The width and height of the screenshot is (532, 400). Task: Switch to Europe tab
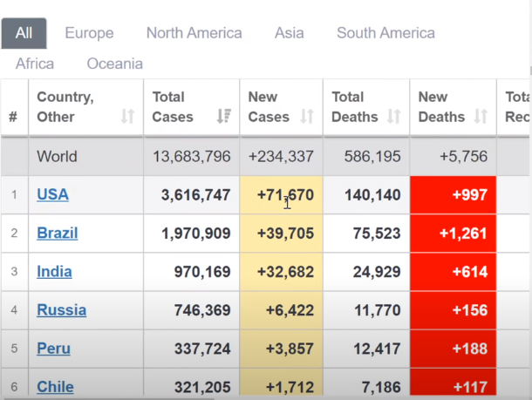[x=89, y=33]
